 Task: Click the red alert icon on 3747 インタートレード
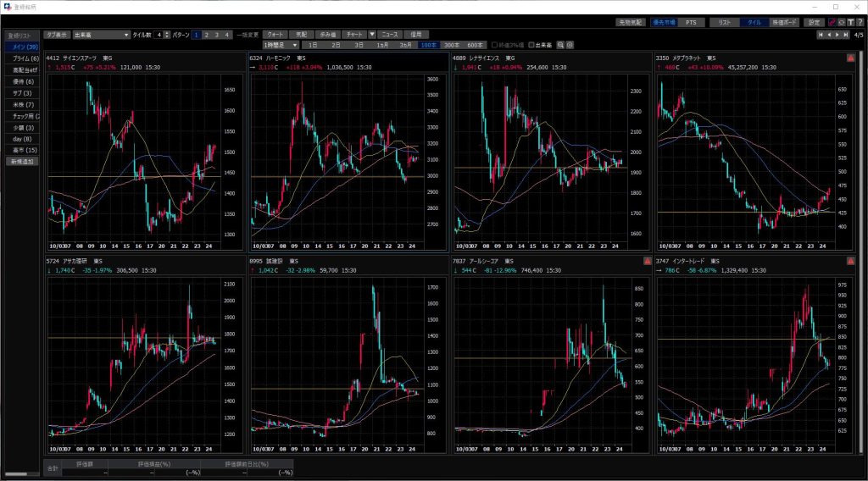pos(850,261)
